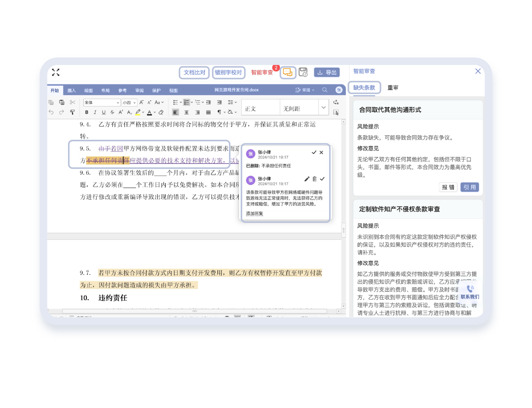Click the search magnifier in title bar
The width and height of the screenshot is (532, 408).
pos(325,90)
